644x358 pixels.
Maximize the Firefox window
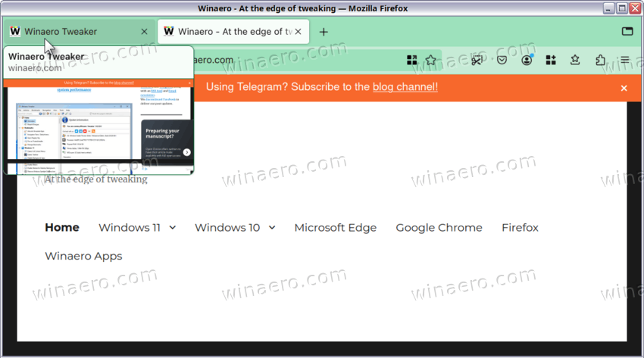tap(622, 8)
